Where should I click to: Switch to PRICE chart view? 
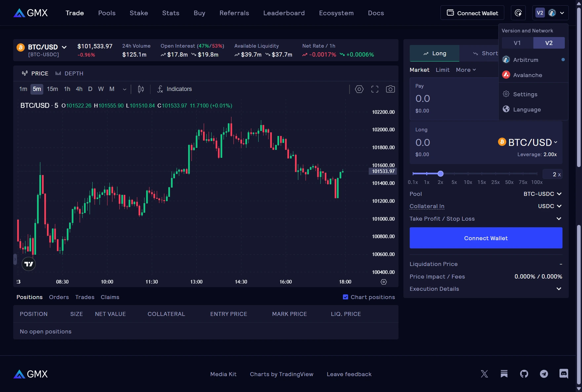35,73
